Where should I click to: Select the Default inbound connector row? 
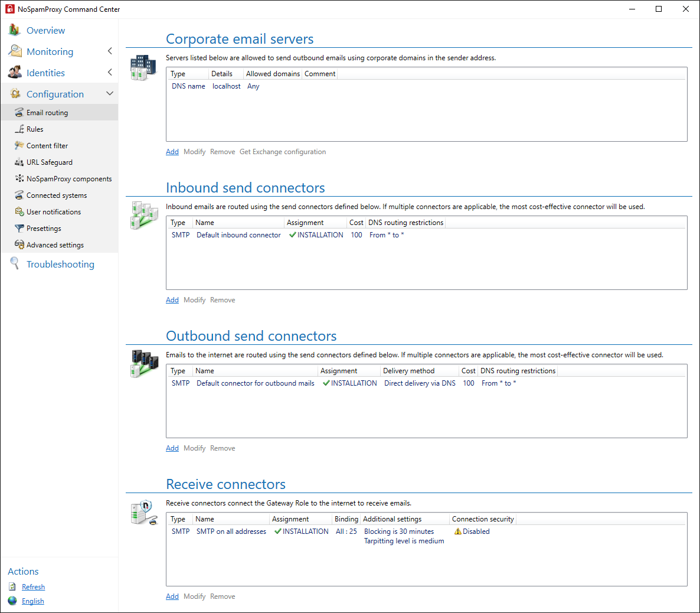pyautogui.click(x=426, y=235)
